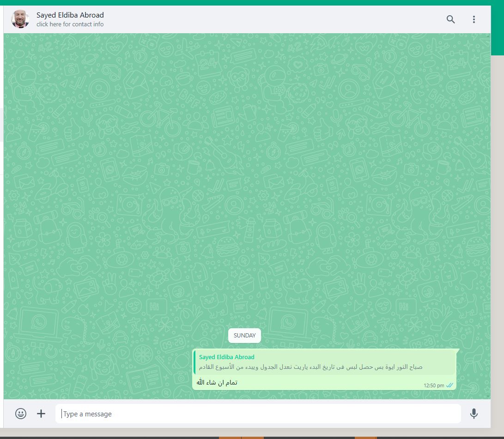Open the emoji picker

[x=21, y=414]
